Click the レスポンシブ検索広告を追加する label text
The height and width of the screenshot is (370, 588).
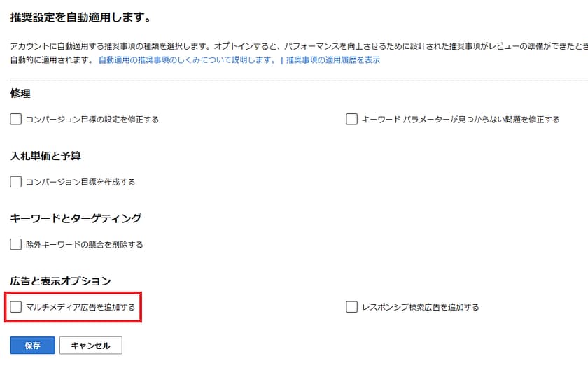420,307
